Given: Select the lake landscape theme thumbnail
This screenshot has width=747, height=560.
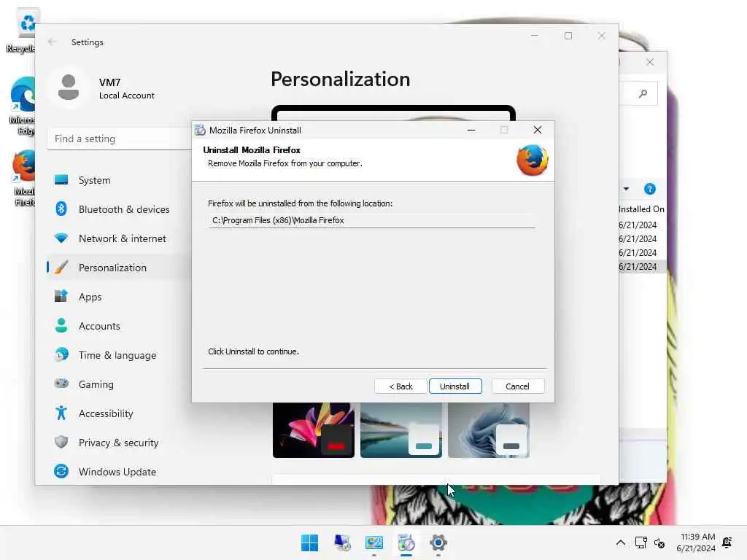Looking at the screenshot, I should click(x=401, y=430).
